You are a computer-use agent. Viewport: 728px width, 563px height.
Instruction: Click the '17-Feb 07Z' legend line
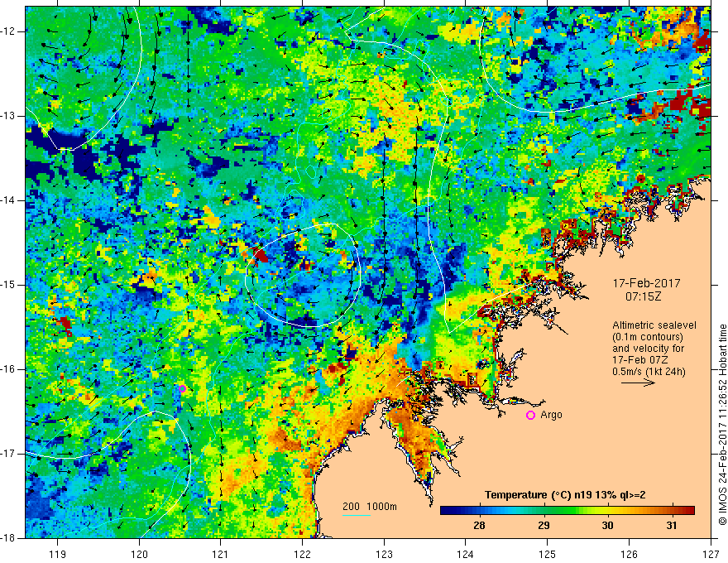(639, 360)
